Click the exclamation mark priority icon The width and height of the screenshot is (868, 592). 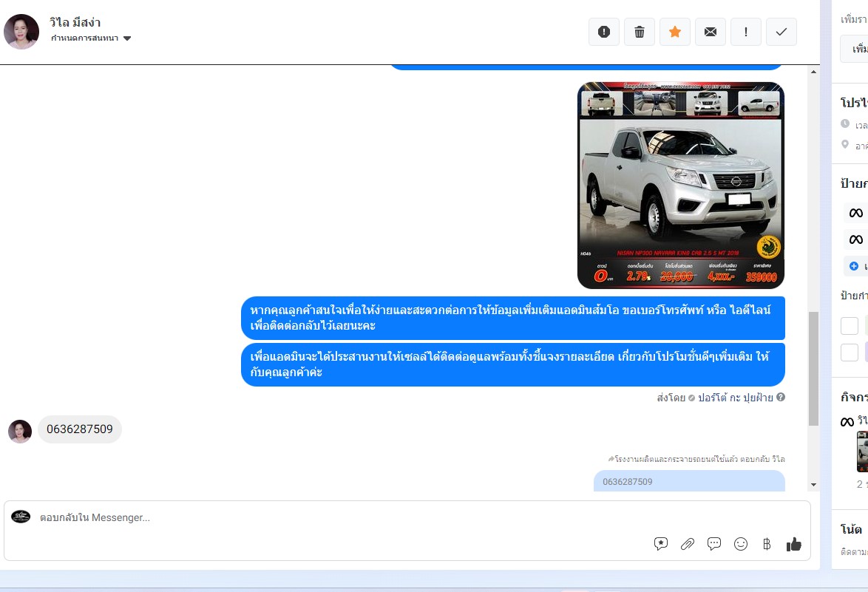coord(746,32)
